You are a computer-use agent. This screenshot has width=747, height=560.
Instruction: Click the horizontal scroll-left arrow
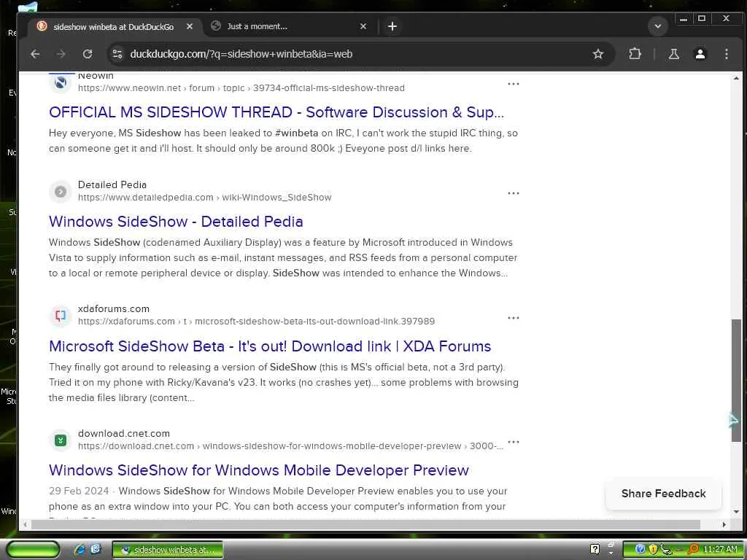pos(25,525)
